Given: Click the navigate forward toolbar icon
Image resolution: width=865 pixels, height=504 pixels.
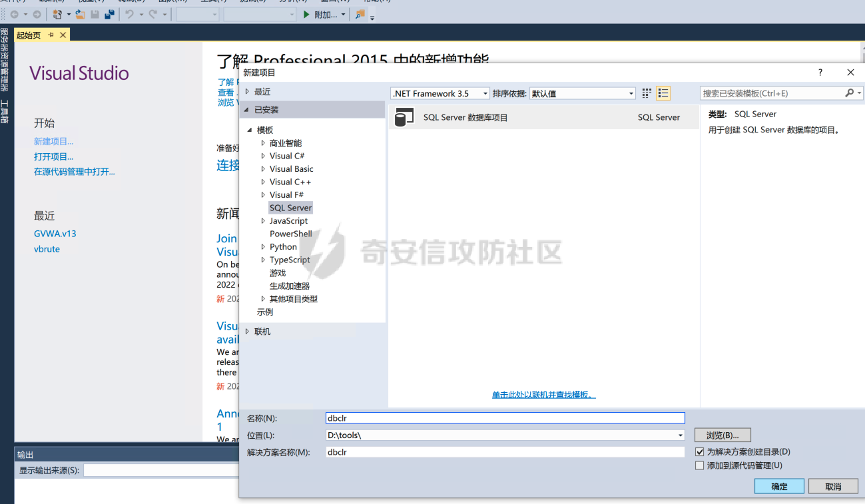Looking at the screenshot, I should [37, 14].
